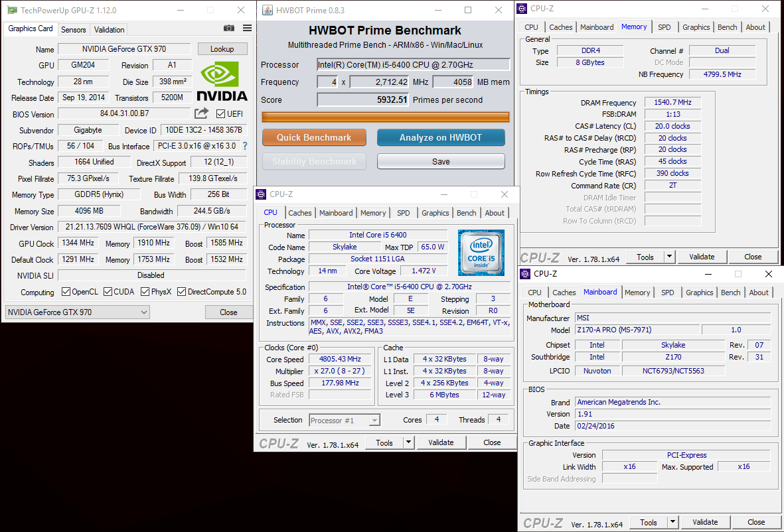Click Analyze on HWBOT button
This screenshot has width=784, height=532.
tap(441, 137)
